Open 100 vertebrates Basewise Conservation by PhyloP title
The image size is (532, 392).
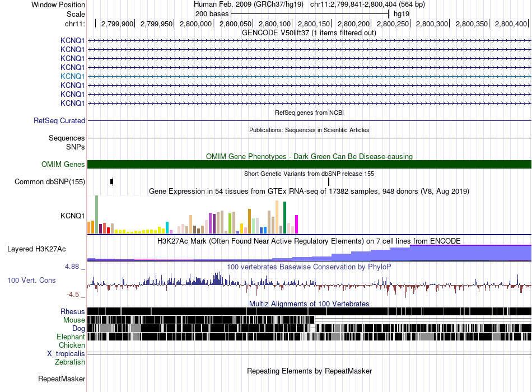(309, 267)
